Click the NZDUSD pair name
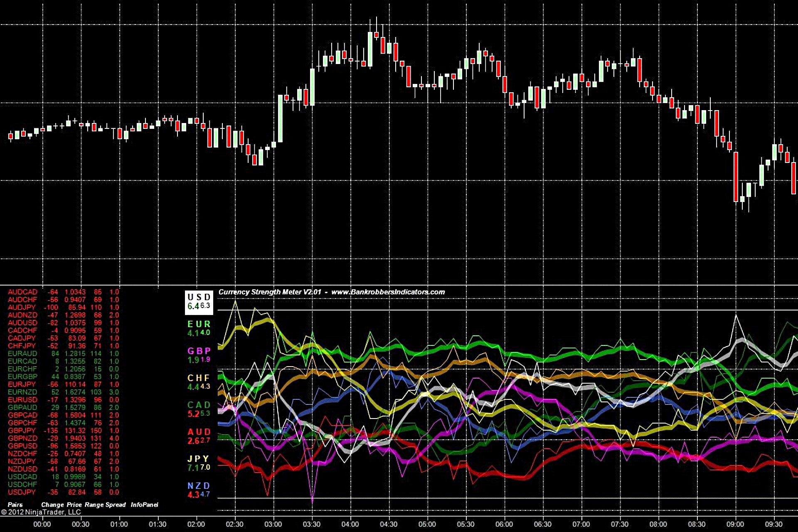 point(22,469)
